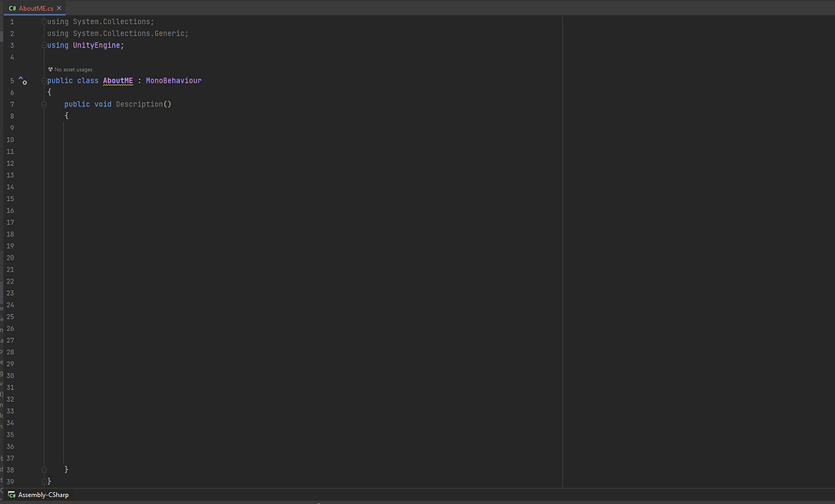Image resolution: width=835 pixels, height=504 pixels.
Task: Place cursor in the empty line 9 of method body
Action: tap(314, 128)
